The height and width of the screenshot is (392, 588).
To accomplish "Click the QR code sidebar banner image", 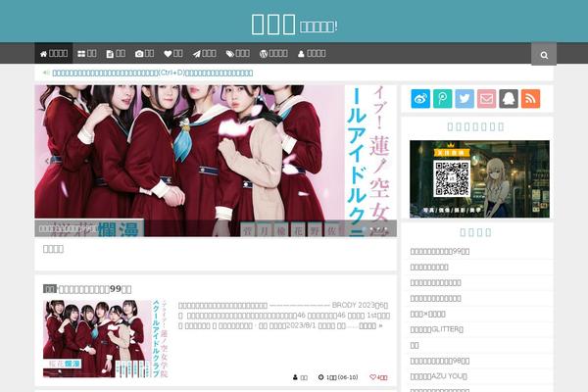I will coord(479,179).
